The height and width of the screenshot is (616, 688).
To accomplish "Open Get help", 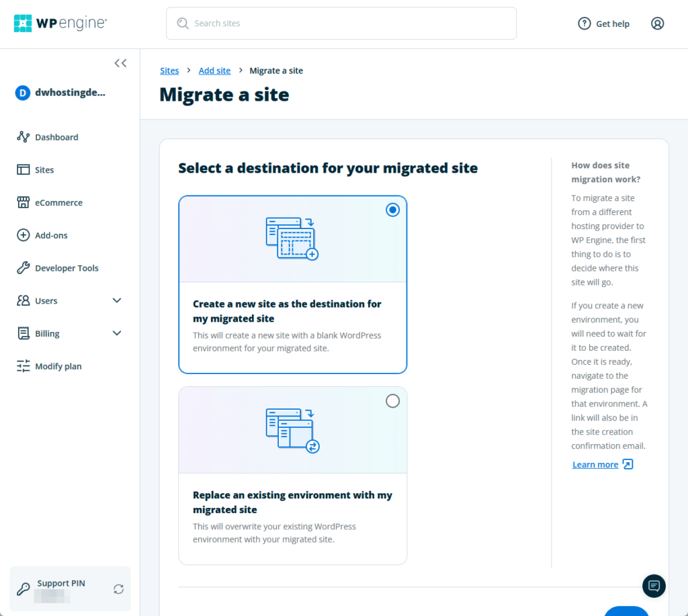I will [603, 24].
